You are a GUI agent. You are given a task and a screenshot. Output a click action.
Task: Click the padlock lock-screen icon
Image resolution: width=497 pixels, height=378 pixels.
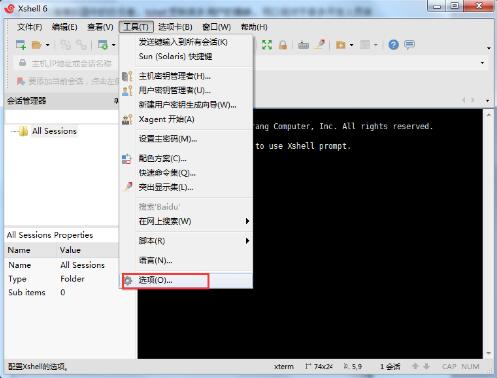click(x=283, y=45)
